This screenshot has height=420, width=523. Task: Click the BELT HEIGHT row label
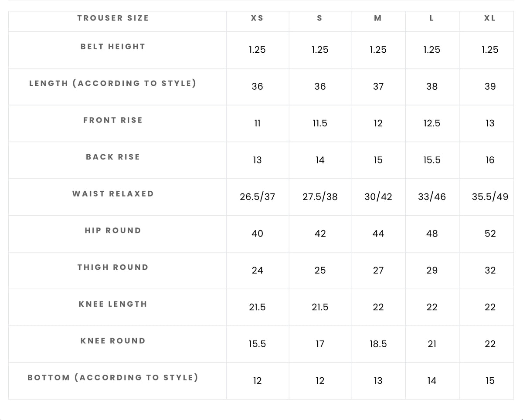(x=113, y=47)
